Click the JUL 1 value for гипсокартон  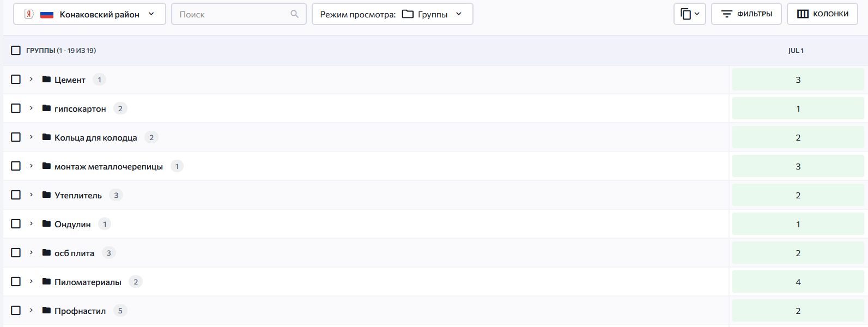click(798, 108)
